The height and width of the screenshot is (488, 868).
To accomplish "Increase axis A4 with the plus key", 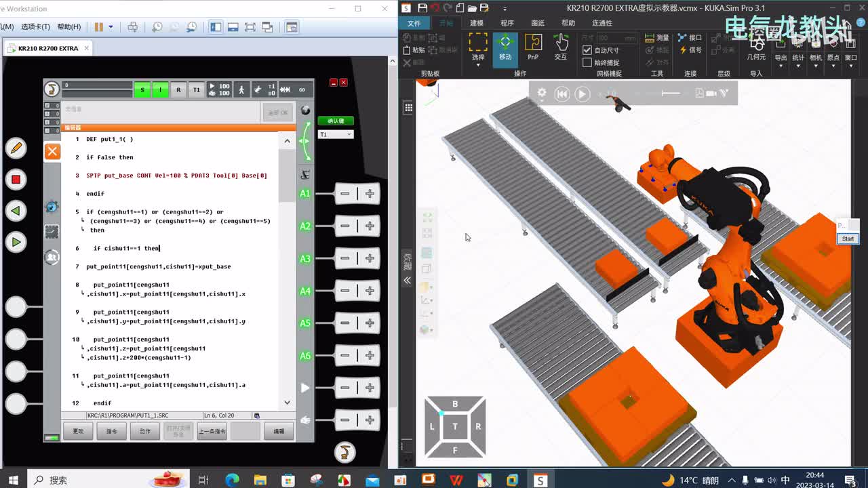I will point(370,291).
